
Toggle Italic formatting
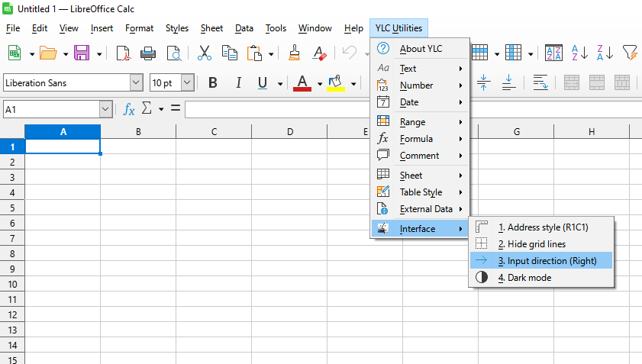(238, 82)
